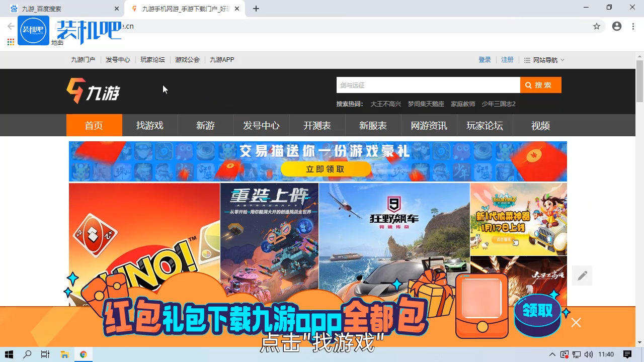The image size is (644, 362).
Task: Select 找游戏 in the navigation menu
Action: point(149,126)
